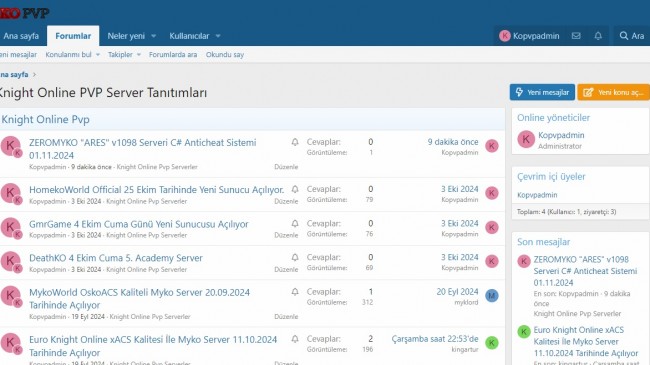Open Forumlarda ara submenu link
Screen dimensions: 650x365
[x=173, y=55]
